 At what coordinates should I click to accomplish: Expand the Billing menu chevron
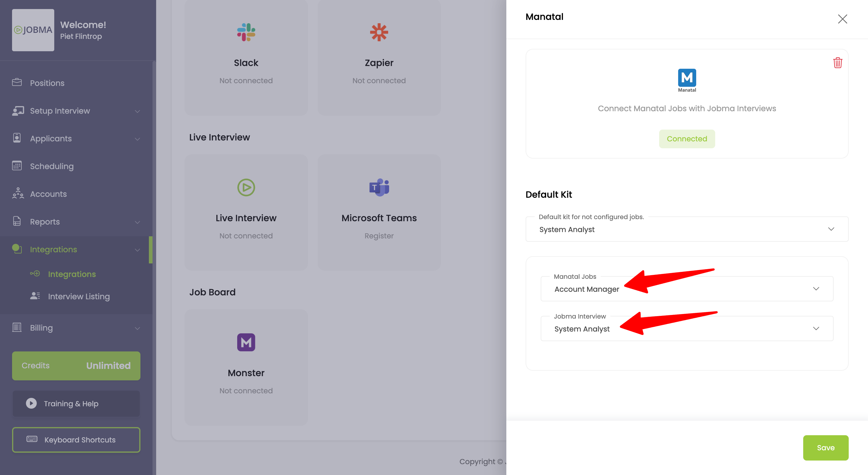tap(137, 328)
